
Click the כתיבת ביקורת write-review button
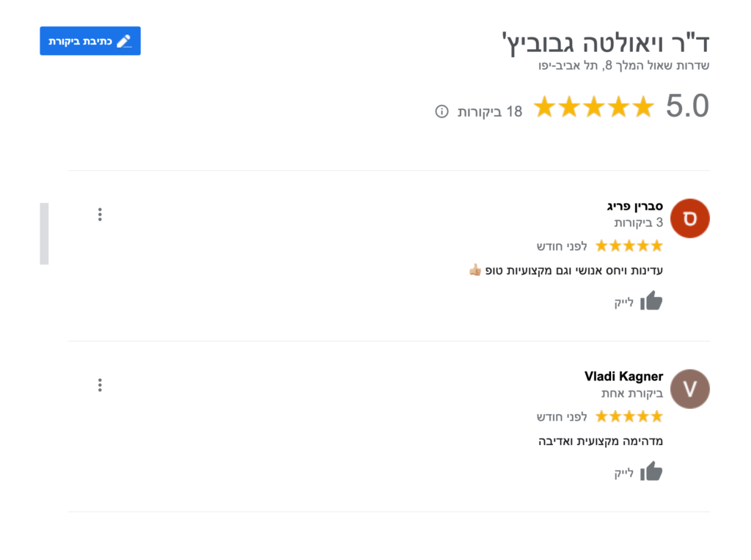(89, 41)
